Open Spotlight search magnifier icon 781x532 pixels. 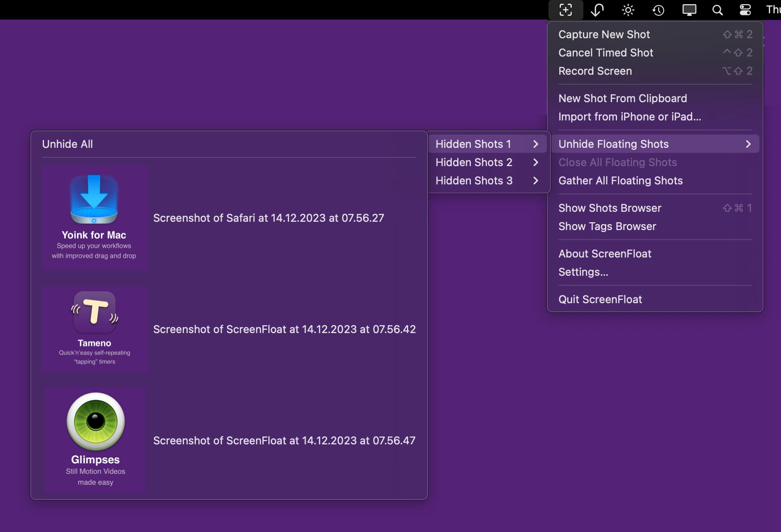[717, 10]
